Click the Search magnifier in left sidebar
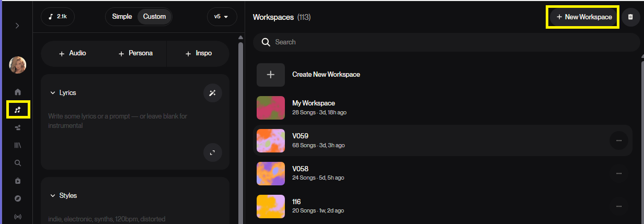 pos(18,163)
